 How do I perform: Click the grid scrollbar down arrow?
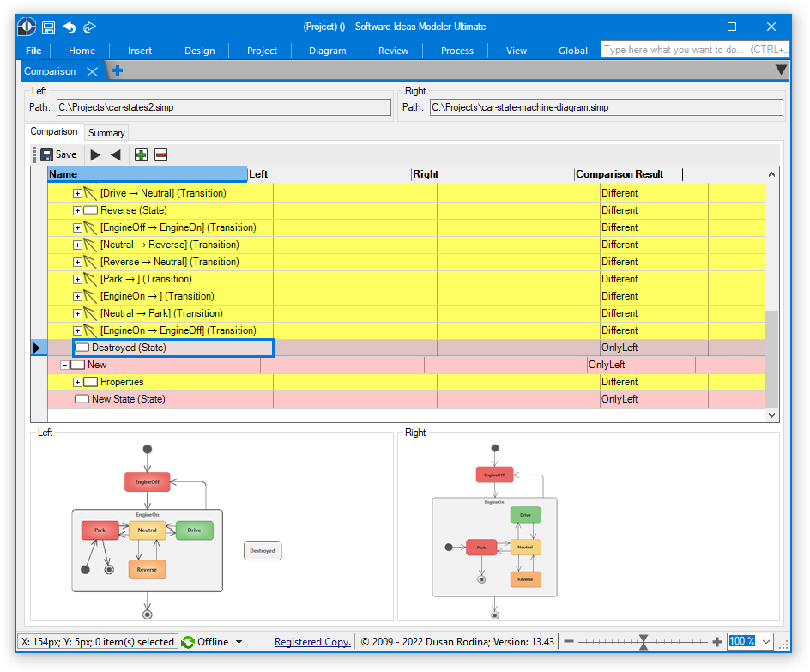pos(771,415)
